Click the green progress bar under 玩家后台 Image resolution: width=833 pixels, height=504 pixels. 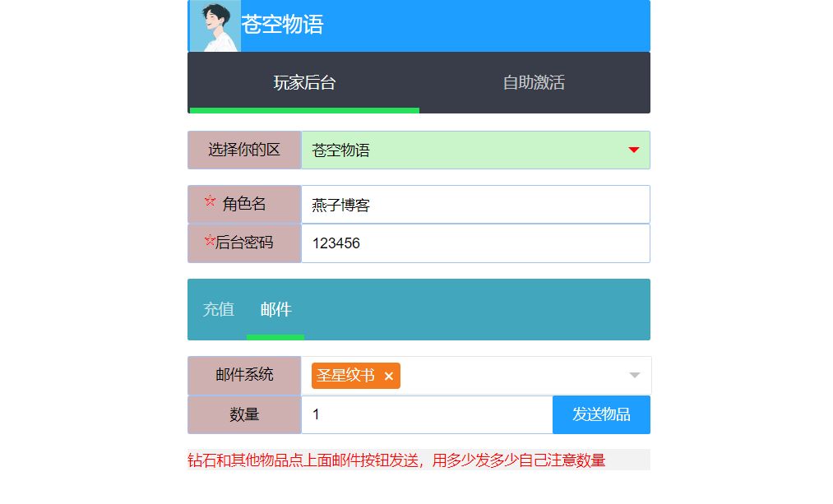303,110
